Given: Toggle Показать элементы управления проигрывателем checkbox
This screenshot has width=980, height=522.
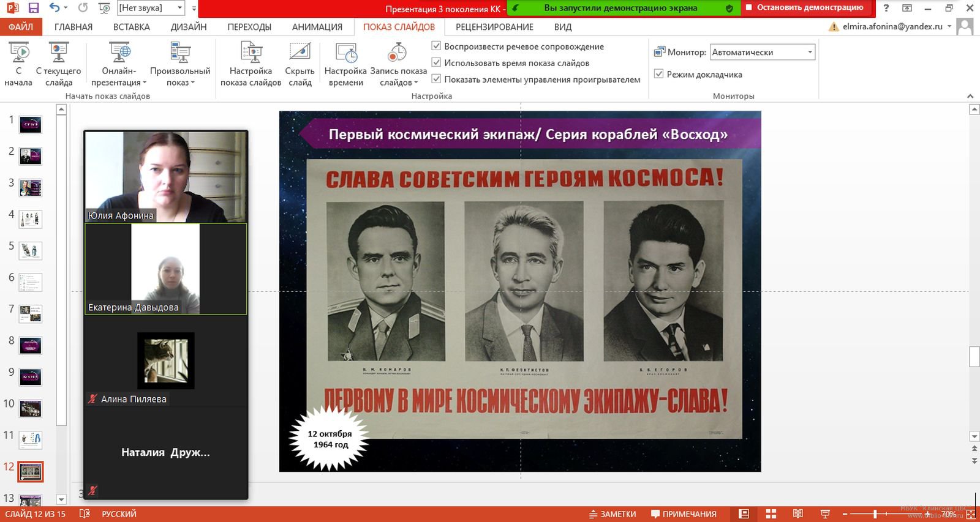Looking at the screenshot, I should click(436, 79).
